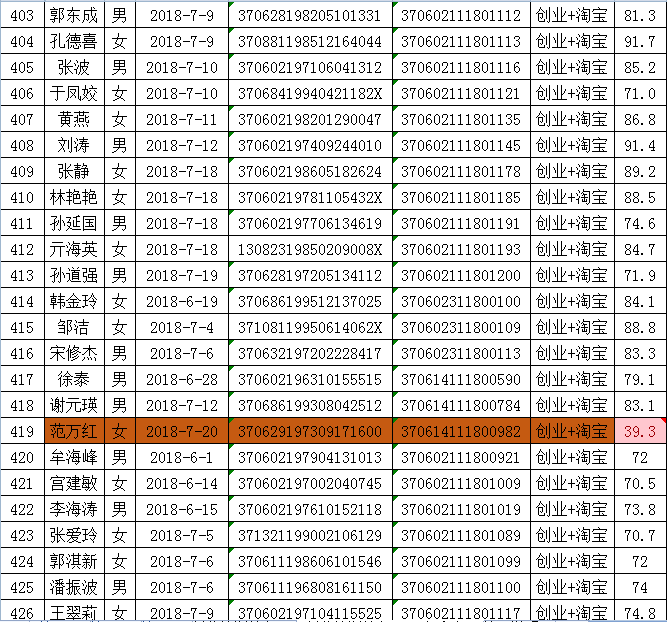The height and width of the screenshot is (622, 667).
Task: Click the name cell 孔德喜
Action: [74, 42]
